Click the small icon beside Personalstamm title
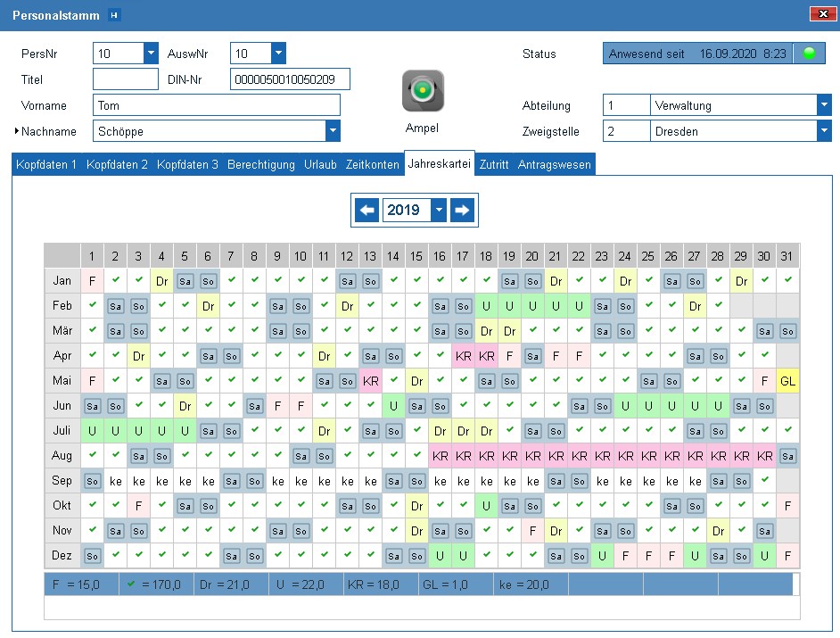840x638 pixels. coord(113,15)
